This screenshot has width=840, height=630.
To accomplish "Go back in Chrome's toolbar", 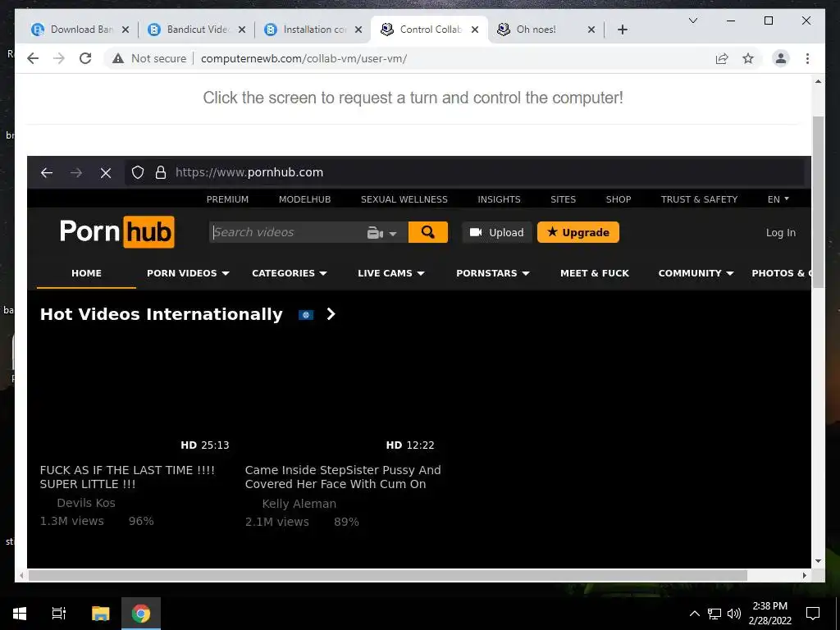I will point(33,58).
